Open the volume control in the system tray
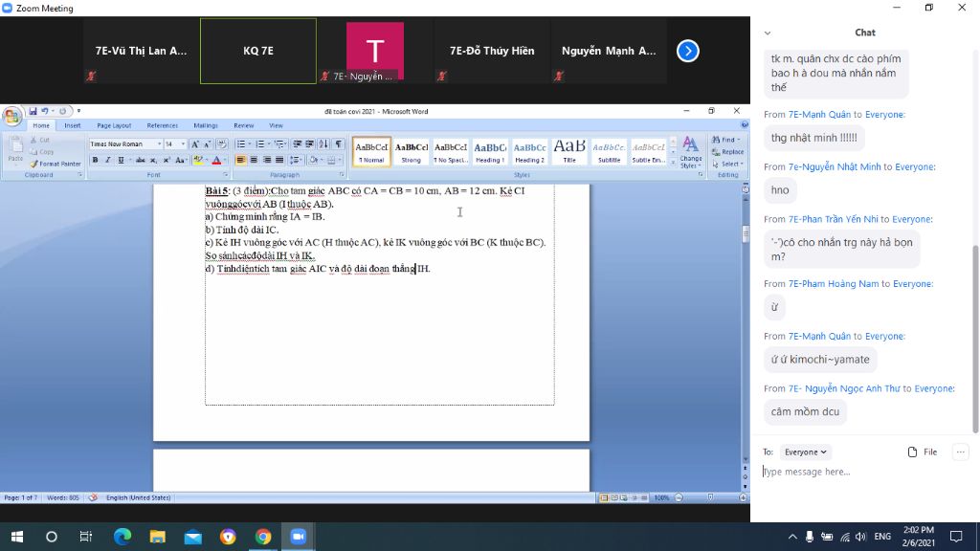The image size is (980, 551). pyautogui.click(x=860, y=537)
